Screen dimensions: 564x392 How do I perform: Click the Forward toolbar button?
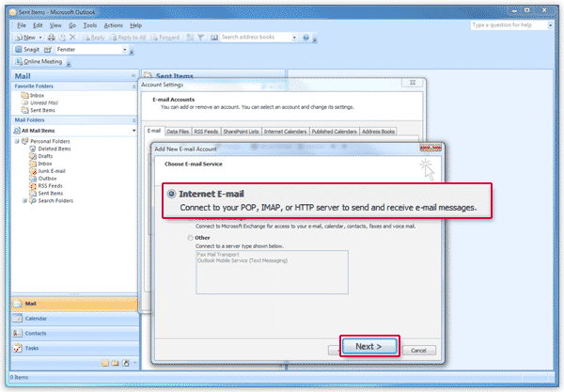164,38
